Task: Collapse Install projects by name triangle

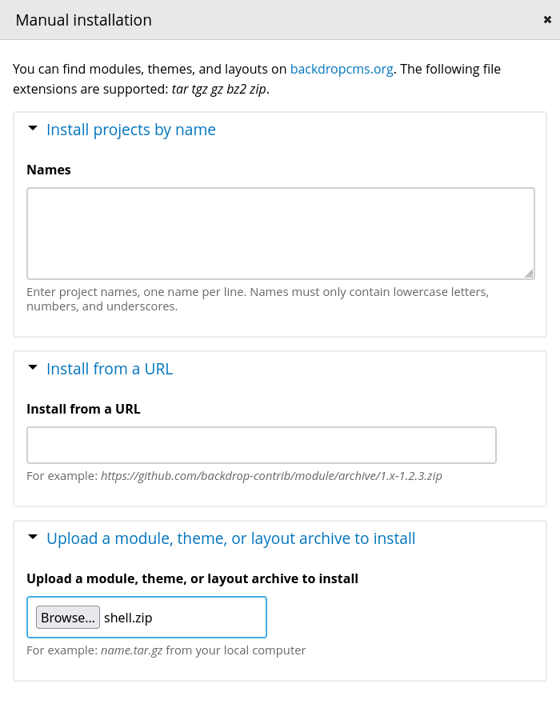Action: [x=33, y=128]
